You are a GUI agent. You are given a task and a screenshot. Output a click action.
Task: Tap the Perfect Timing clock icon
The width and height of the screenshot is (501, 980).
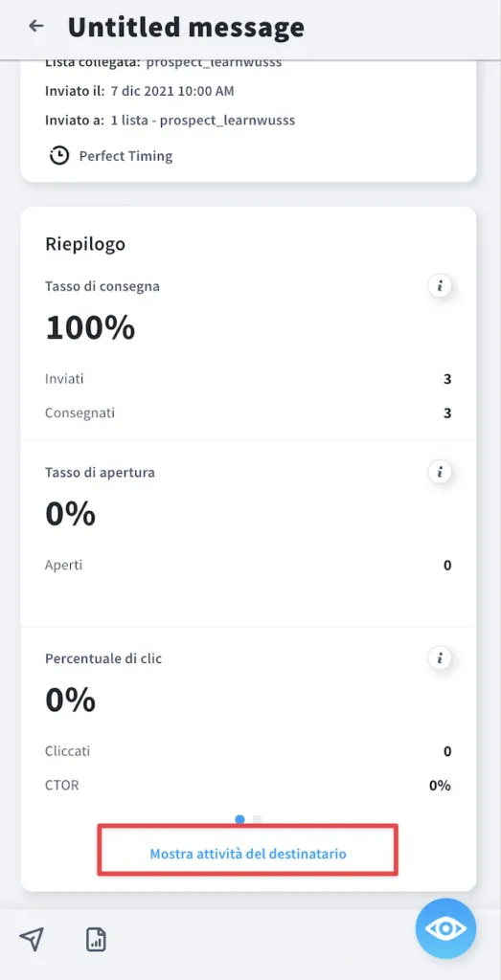coord(59,156)
